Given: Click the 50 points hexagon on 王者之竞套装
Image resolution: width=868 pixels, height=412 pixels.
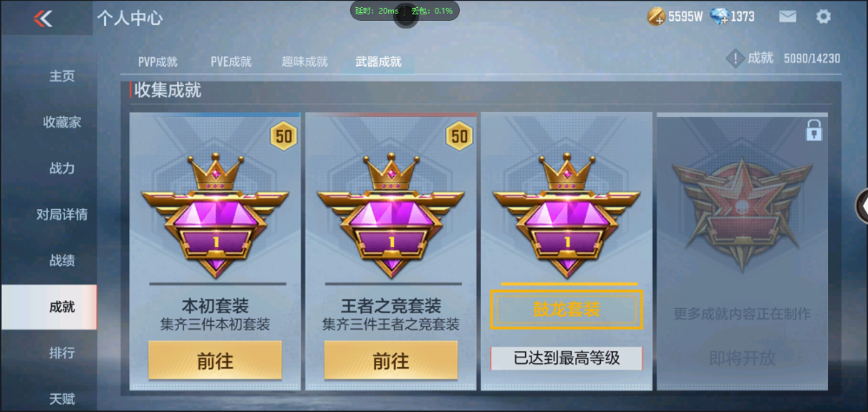Looking at the screenshot, I should click(x=459, y=136).
